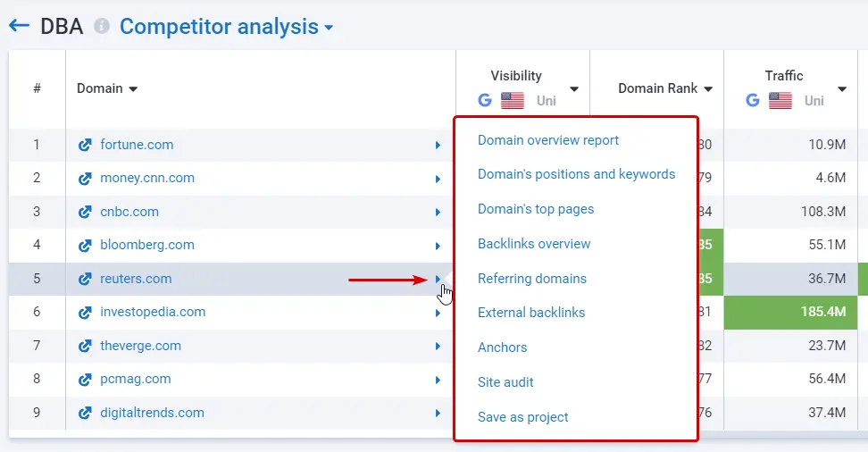Expand the money.cnn.com row menu arrow
868x452 pixels.
(438, 179)
